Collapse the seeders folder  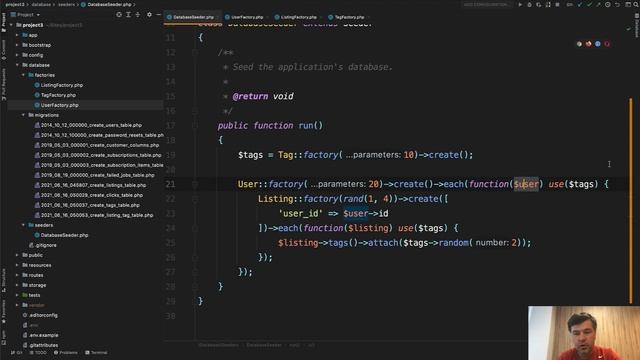23,225
